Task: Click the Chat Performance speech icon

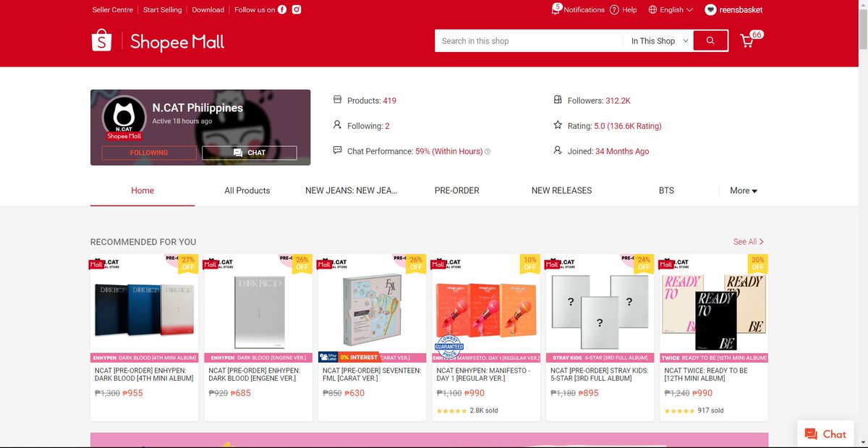Action: (x=337, y=151)
